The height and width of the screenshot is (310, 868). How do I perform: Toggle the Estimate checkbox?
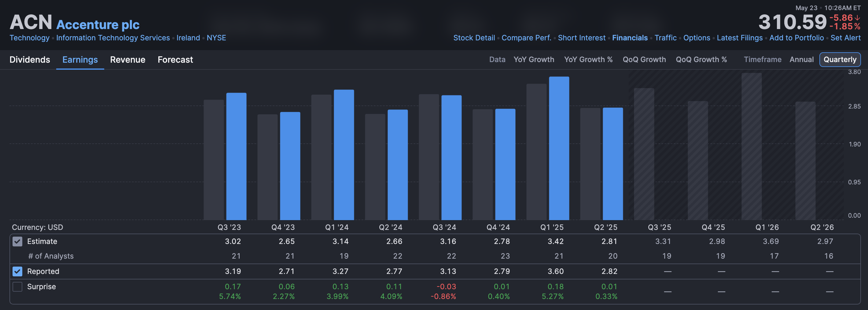(x=17, y=241)
